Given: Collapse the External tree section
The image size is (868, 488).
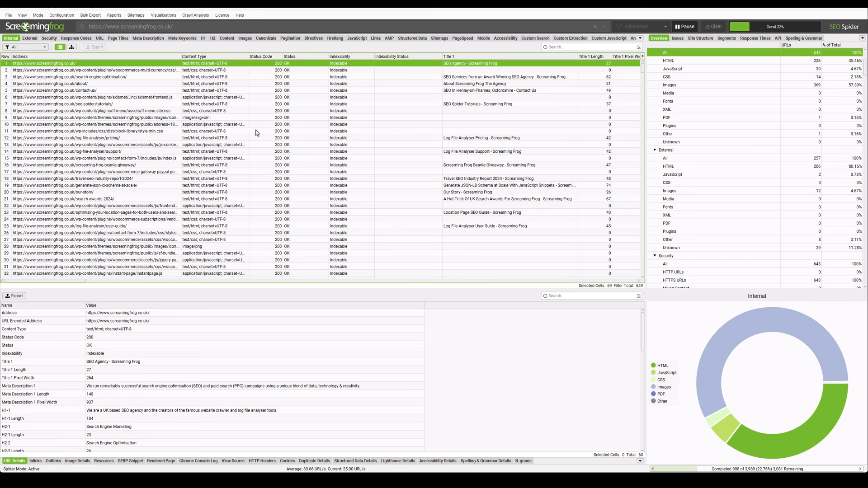Looking at the screenshot, I should 655,150.
